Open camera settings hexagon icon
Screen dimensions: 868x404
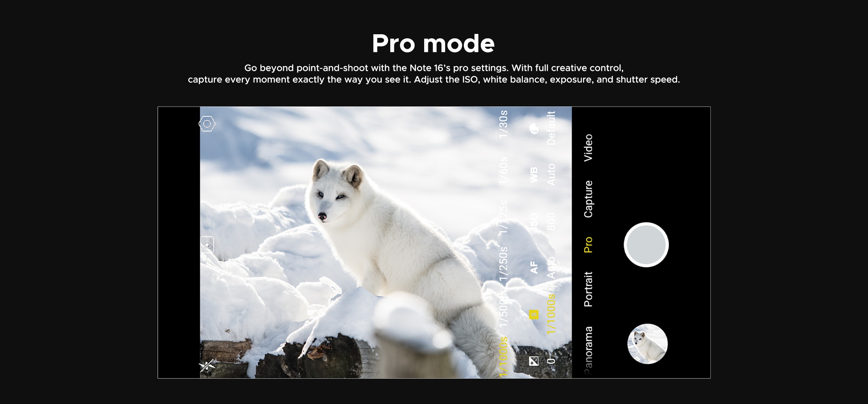tap(207, 124)
